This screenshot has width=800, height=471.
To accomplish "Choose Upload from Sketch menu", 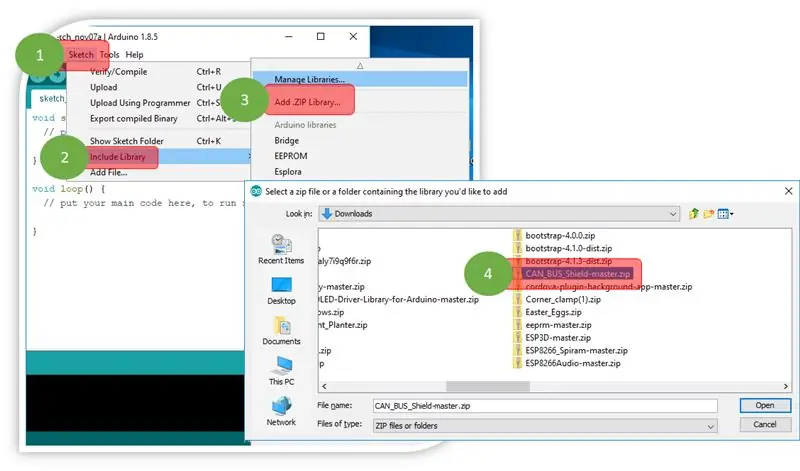I will [104, 87].
